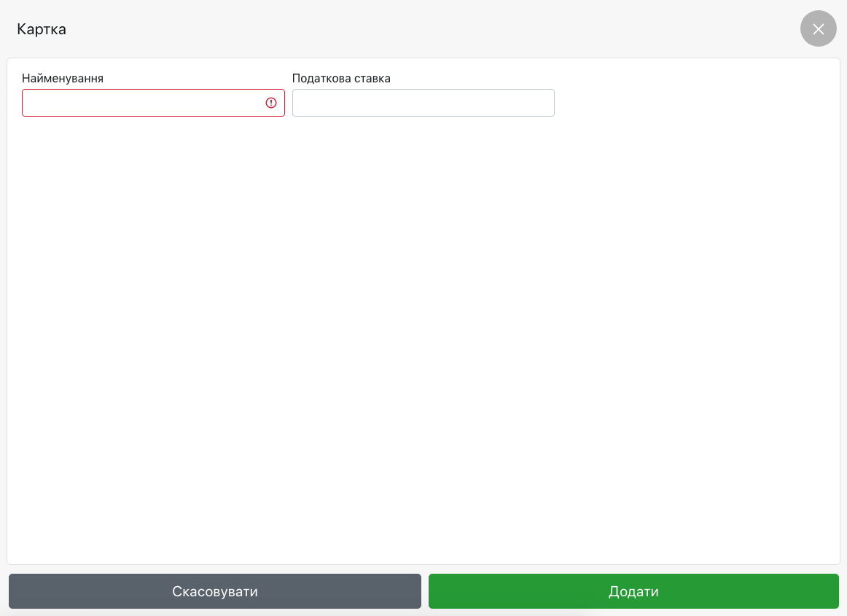This screenshot has height=616, width=847.
Task: Click the header bar beside the Картка title
Action: click(x=423, y=29)
